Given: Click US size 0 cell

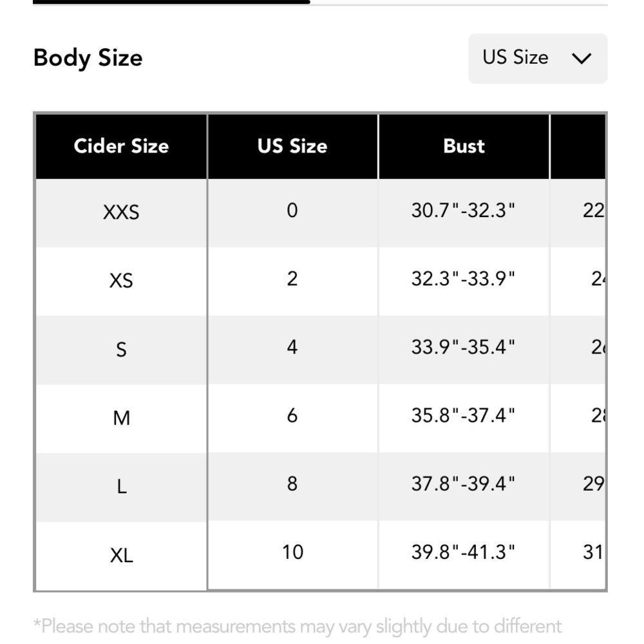Looking at the screenshot, I should pyautogui.click(x=292, y=213).
